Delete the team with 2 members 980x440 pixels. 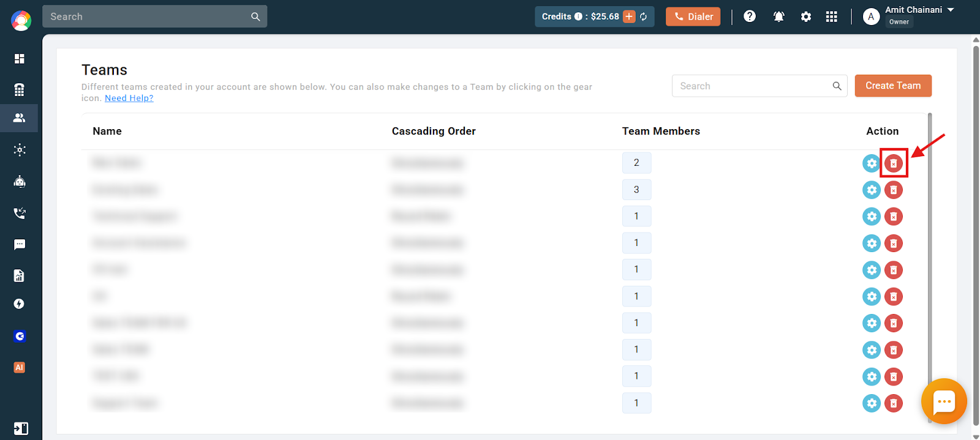click(894, 163)
